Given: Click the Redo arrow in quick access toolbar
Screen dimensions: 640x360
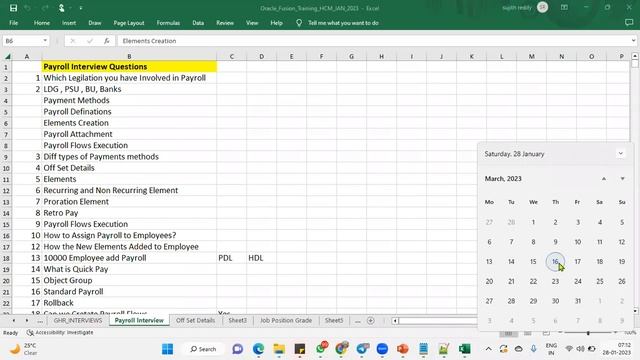Looking at the screenshot, I should (45, 8).
